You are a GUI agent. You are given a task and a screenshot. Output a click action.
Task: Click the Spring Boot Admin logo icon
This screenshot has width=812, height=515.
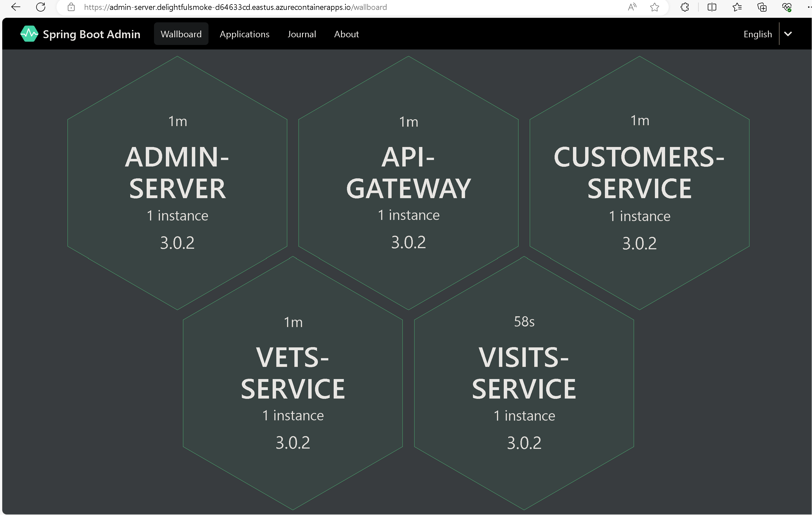tap(29, 34)
